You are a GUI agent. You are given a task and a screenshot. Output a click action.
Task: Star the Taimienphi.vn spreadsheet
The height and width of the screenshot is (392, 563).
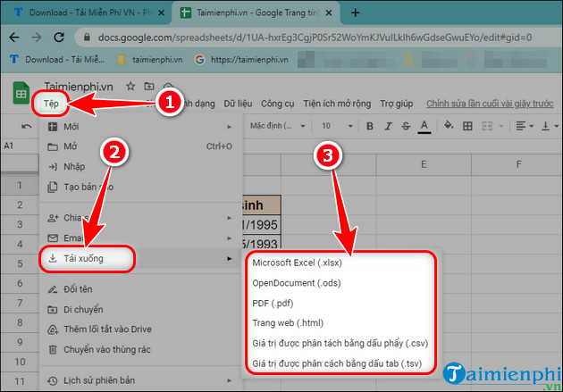coord(130,86)
